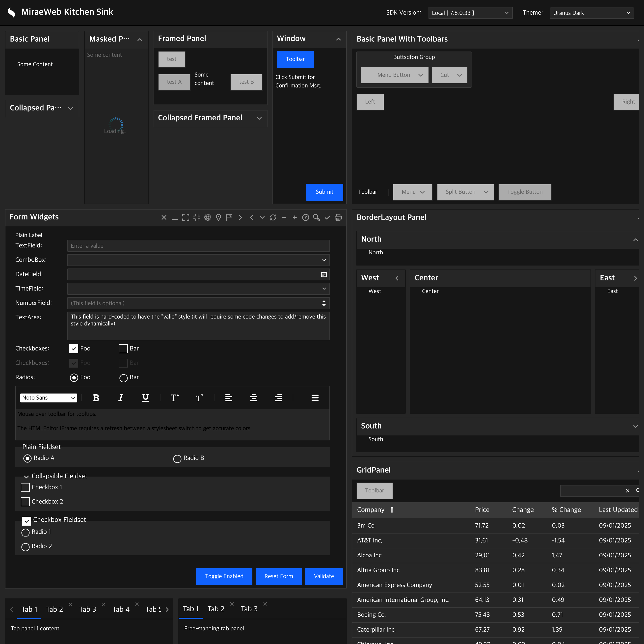Click the flag icon in Form Widgets header
Image resolution: width=644 pixels, height=644 pixels.
click(229, 217)
